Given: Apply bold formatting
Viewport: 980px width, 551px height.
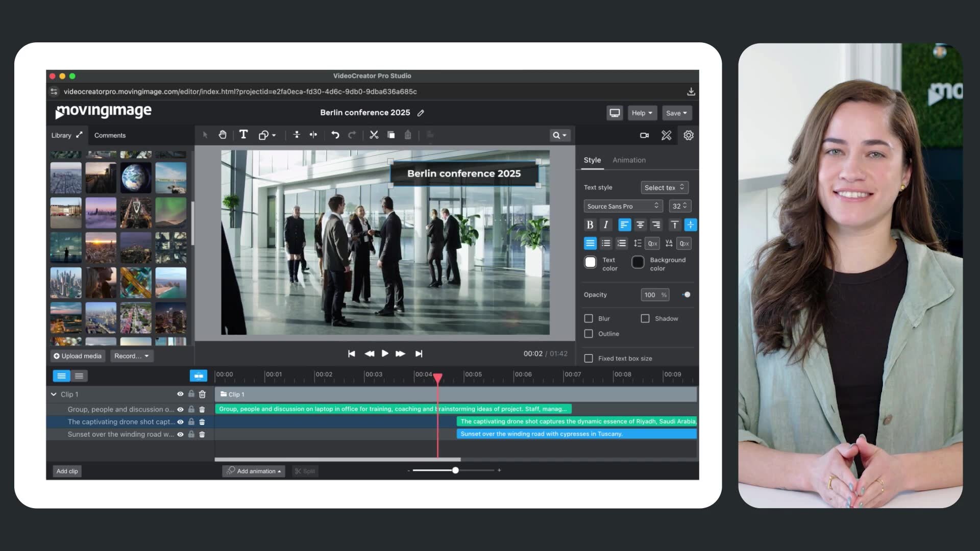Looking at the screenshot, I should click(x=590, y=224).
